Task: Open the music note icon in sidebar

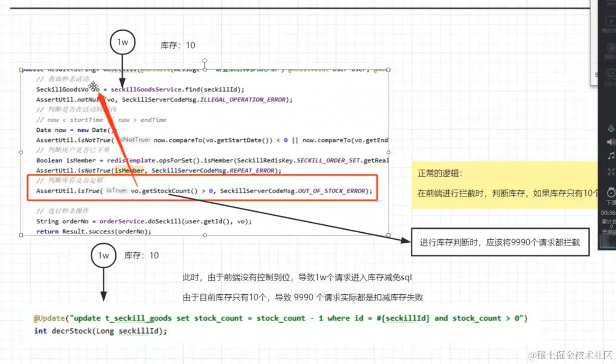Action: pos(611,156)
